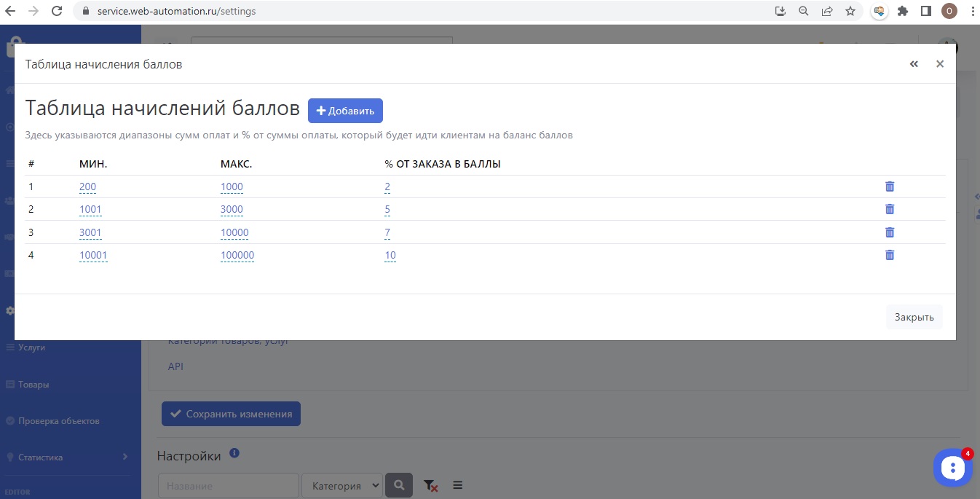Viewport: 980px width, 499px height.
Task: Remove the 10001–100000 row via trash icon
Action: click(889, 255)
